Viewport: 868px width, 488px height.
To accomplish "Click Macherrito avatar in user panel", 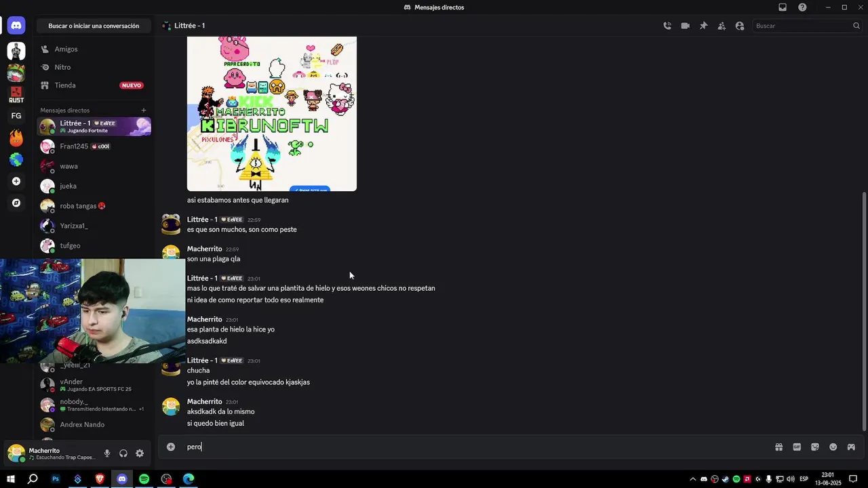I will [x=16, y=453].
